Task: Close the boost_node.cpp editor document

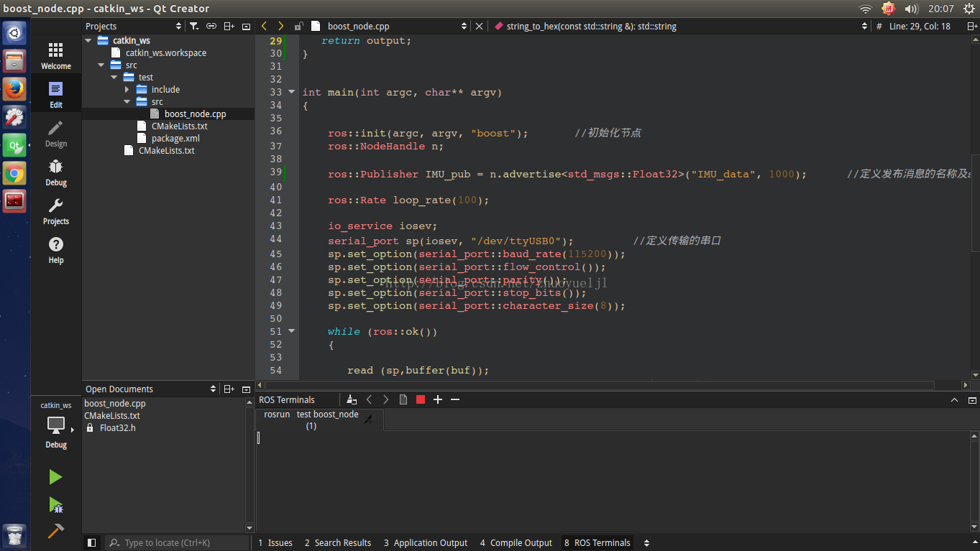Action: click(x=480, y=26)
